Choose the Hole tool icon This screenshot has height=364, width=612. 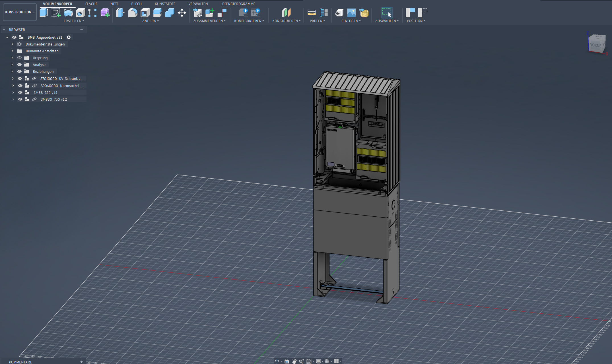[x=81, y=13]
